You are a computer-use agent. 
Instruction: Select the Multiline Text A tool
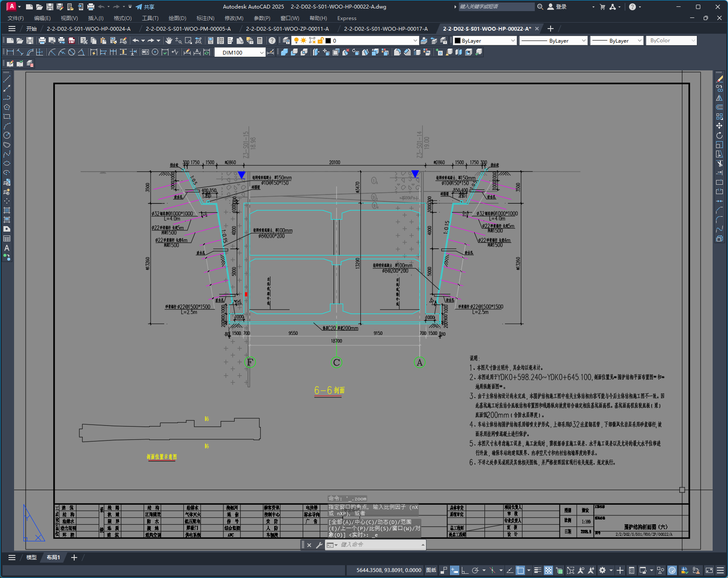click(x=7, y=248)
